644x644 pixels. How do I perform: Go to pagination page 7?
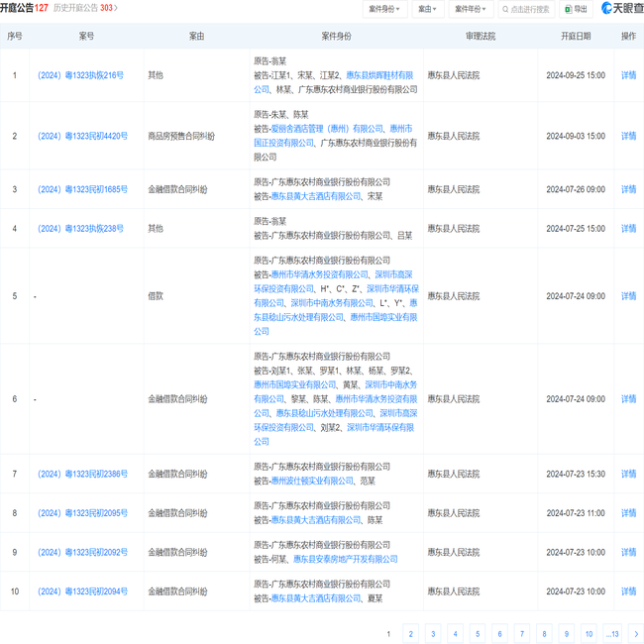point(522,634)
